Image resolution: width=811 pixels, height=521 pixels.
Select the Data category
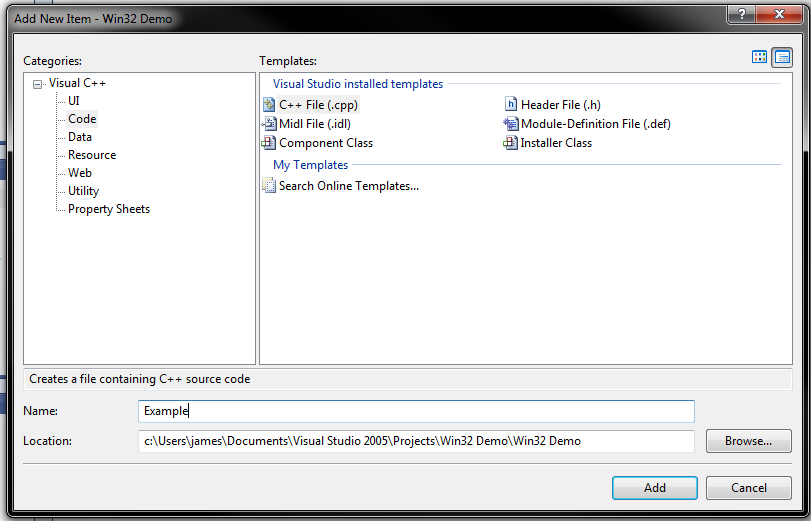(x=80, y=137)
